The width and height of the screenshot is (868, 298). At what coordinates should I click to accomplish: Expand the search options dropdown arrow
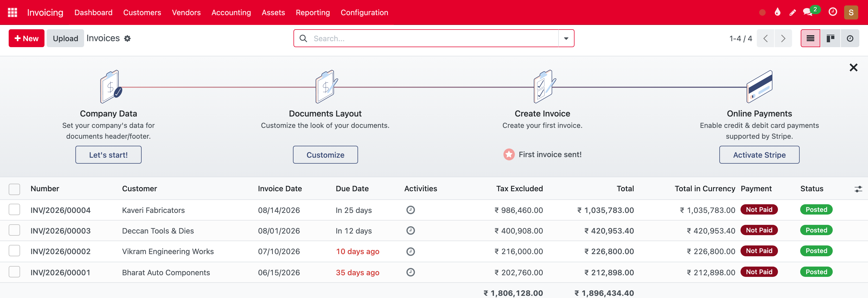pyautogui.click(x=566, y=38)
